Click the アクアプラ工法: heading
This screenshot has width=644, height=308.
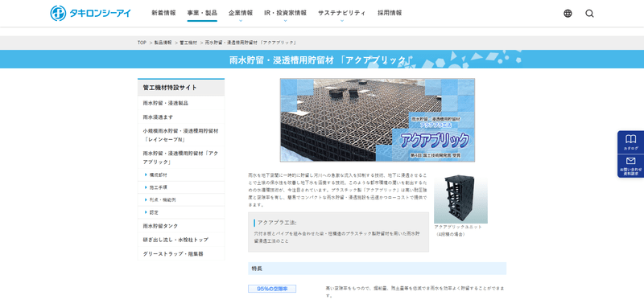(276, 223)
